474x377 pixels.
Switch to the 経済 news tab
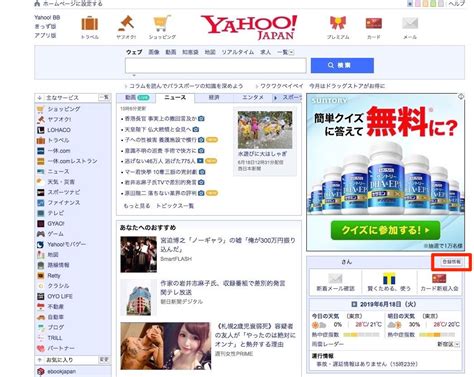pos(214,97)
